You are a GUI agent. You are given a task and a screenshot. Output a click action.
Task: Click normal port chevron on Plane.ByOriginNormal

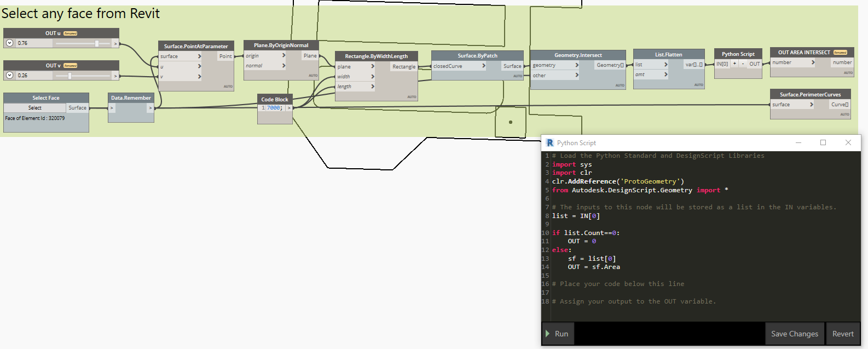pos(283,65)
